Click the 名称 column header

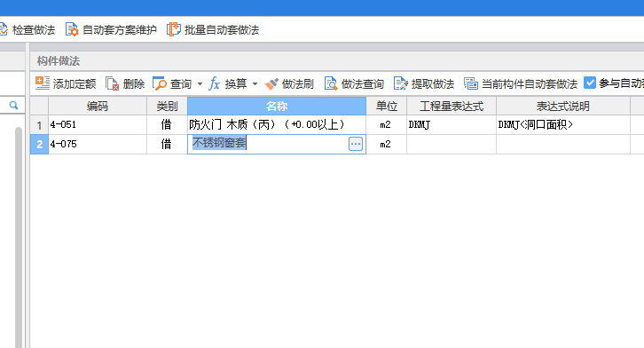pos(277,106)
